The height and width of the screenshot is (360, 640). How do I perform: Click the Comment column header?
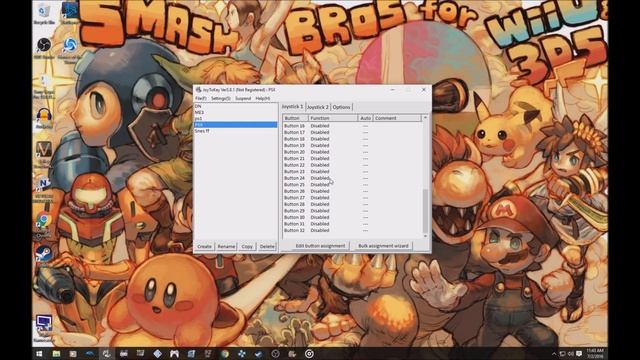(397, 118)
